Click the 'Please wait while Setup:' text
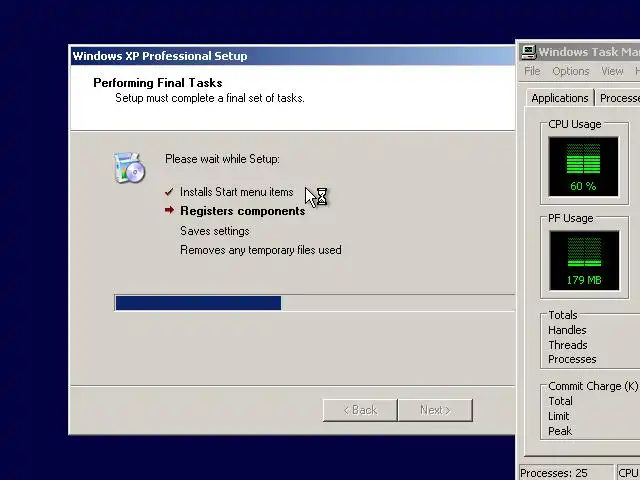 click(x=222, y=159)
